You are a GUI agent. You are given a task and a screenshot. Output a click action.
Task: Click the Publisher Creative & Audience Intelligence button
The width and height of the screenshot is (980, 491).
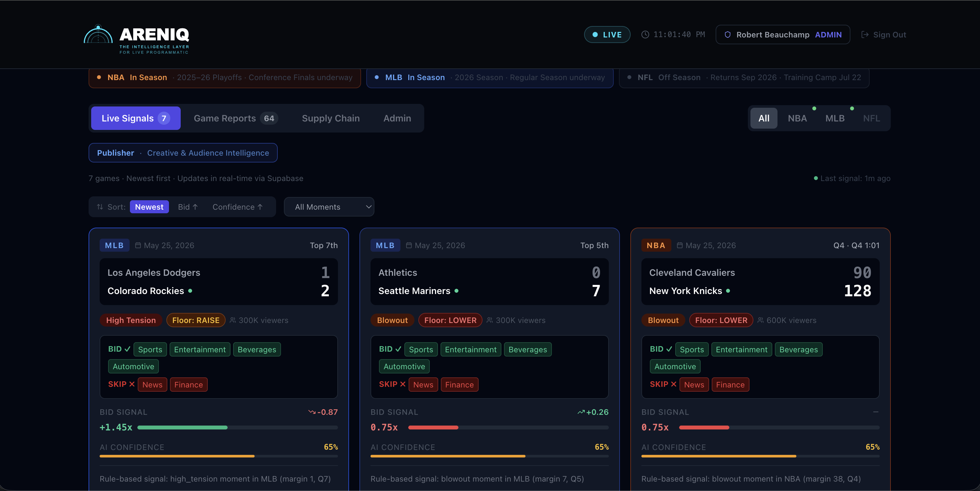(183, 153)
